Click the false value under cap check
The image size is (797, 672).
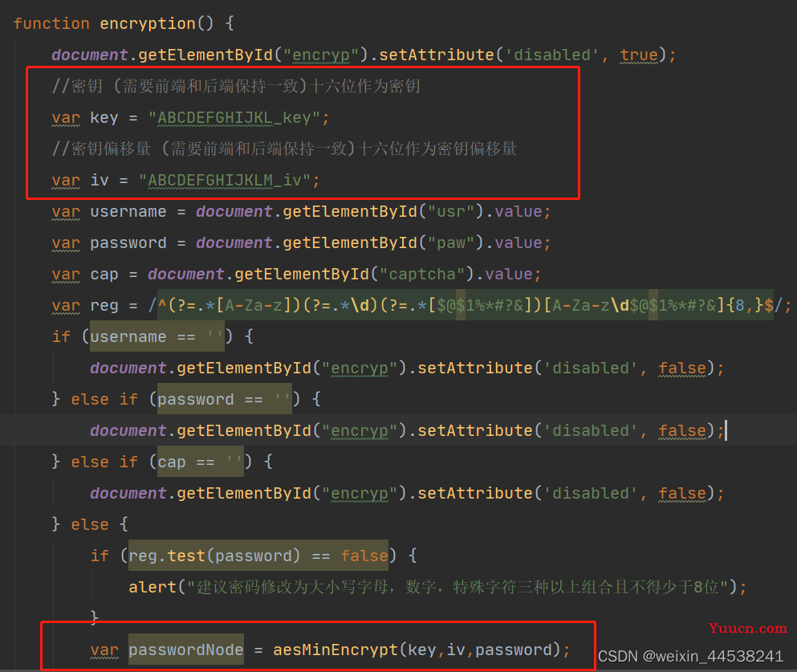click(x=683, y=493)
